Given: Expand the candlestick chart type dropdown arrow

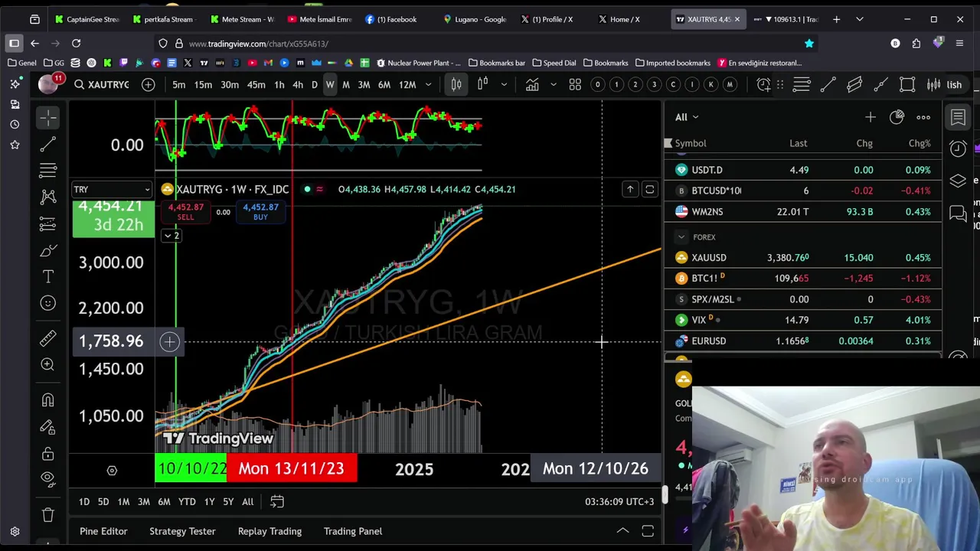Looking at the screenshot, I should [x=504, y=84].
